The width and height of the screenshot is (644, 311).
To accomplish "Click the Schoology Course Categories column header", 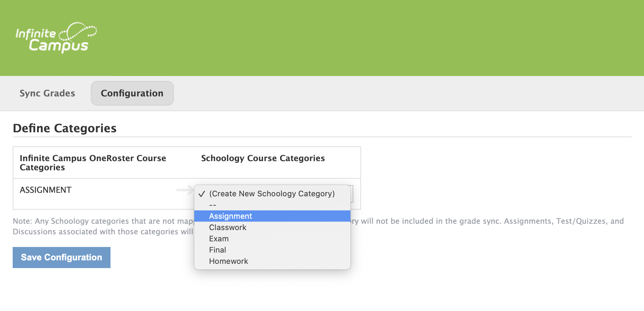I will (x=263, y=158).
